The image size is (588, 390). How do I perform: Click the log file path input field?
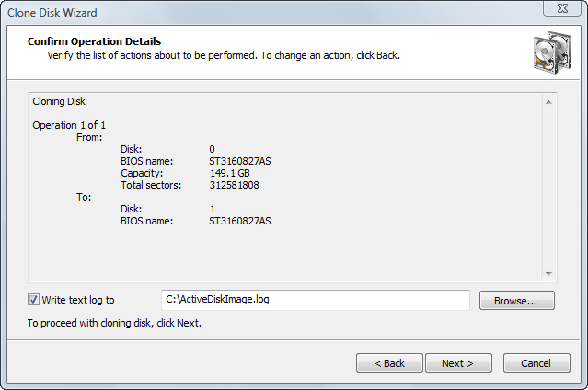[316, 300]
